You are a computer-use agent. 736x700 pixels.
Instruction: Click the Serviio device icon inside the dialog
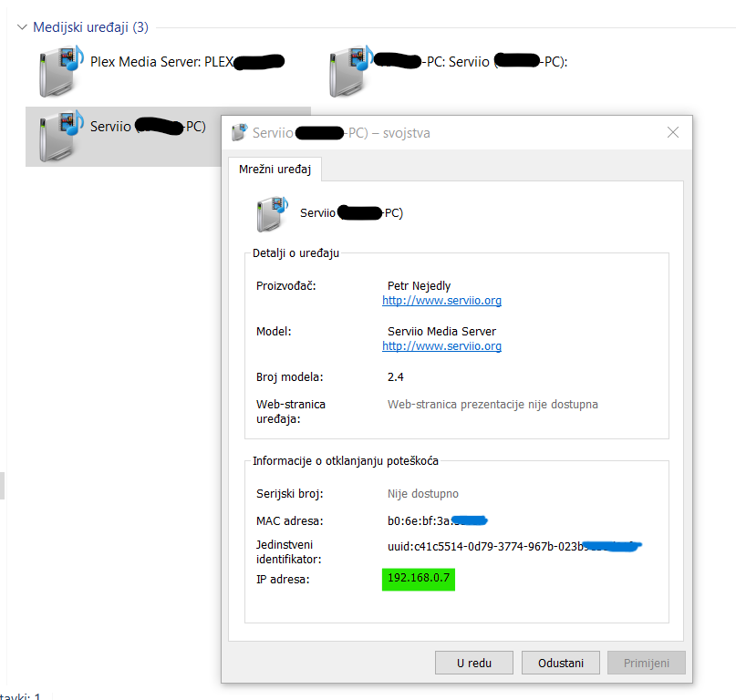point(273,214)
